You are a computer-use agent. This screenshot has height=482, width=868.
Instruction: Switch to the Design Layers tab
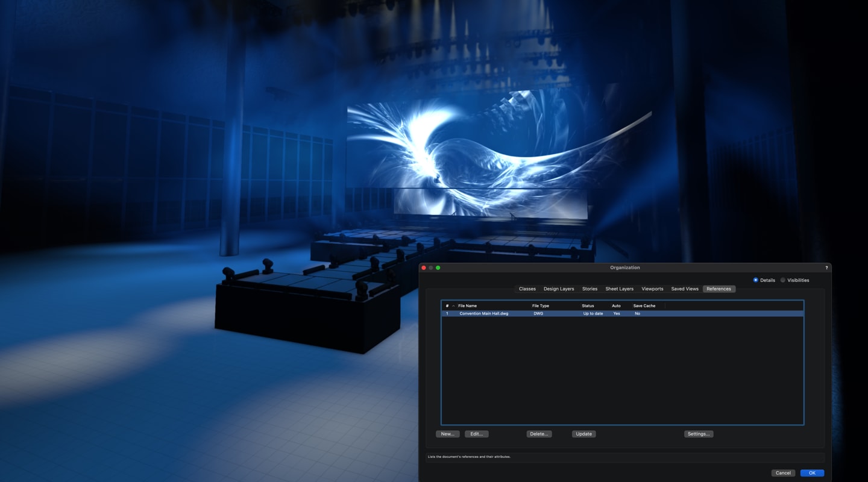(x=559, y=289)
